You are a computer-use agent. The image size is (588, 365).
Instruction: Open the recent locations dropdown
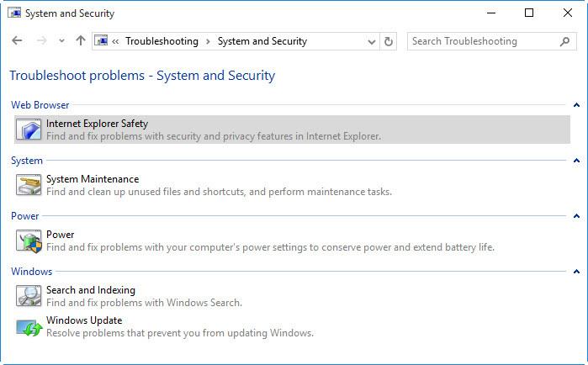61,41
